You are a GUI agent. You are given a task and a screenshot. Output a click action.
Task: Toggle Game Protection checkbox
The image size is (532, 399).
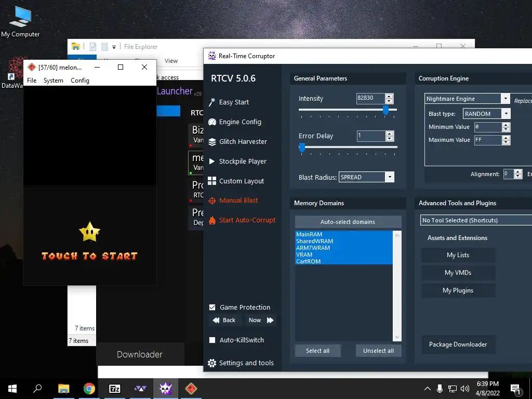point(212,308)
